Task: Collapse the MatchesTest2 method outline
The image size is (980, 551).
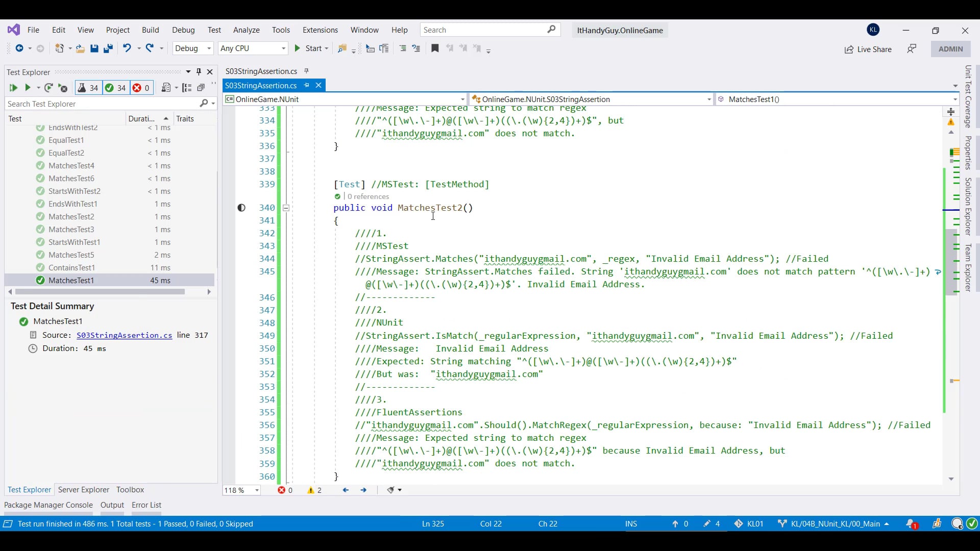Action: click(x=286, y=208)
